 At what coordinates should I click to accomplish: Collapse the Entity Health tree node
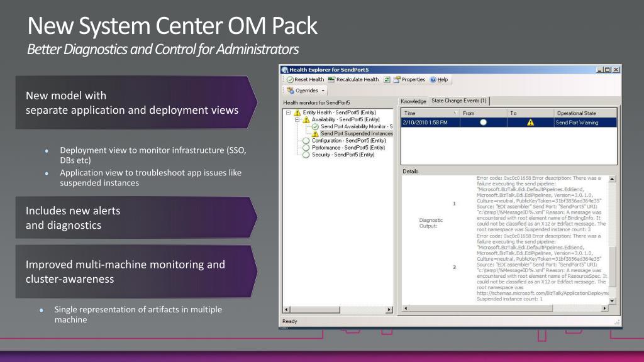click(288, 112)
